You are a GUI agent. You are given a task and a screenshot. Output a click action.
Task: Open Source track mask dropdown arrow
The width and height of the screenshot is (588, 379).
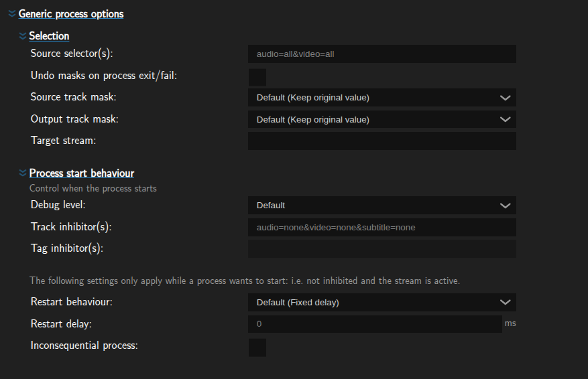[x=505, y=98]
